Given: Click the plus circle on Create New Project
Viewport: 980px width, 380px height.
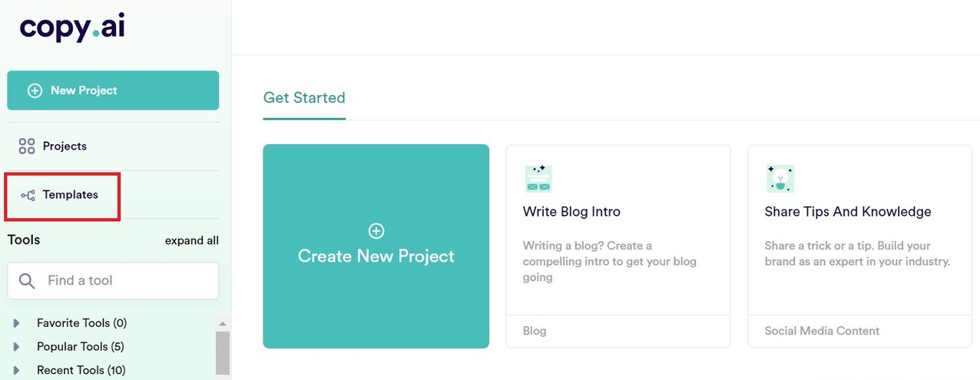Looking at the screenshot, I should click(376, 230).
